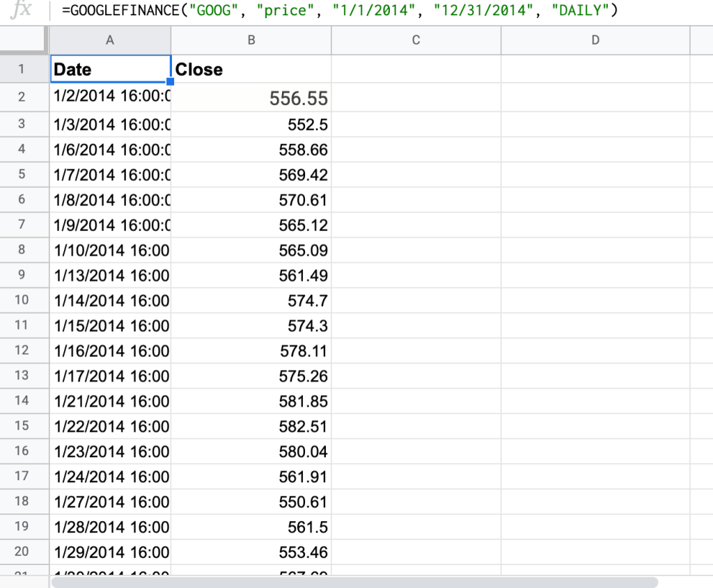Viewport: 713px width, 588px height.
Task: Select the cell containing Date header
Action: [x=109, y=70]
